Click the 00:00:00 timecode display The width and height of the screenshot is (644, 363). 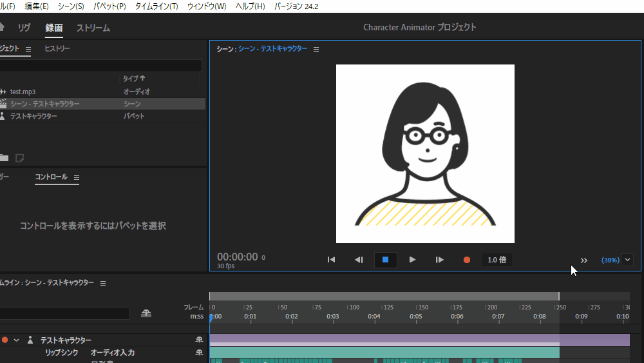(238, 257)
